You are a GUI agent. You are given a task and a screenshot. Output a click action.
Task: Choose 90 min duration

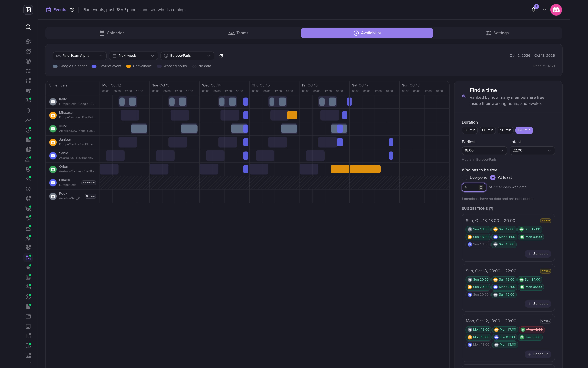[506, 130]
